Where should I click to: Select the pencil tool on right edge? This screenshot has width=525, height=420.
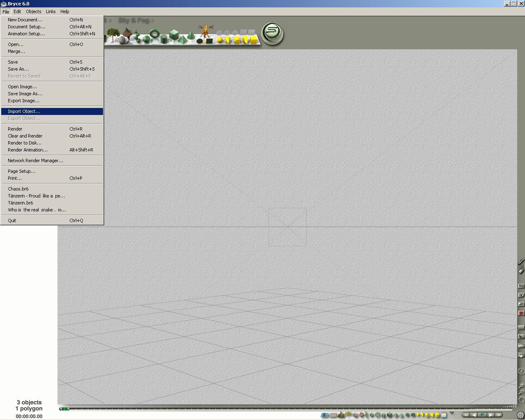[x=521, y=262]
